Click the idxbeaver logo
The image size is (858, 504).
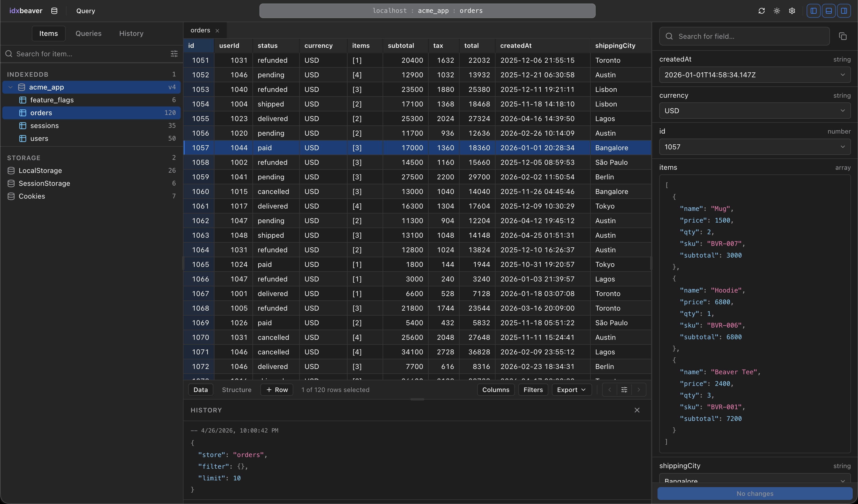[x=26, y=11]
